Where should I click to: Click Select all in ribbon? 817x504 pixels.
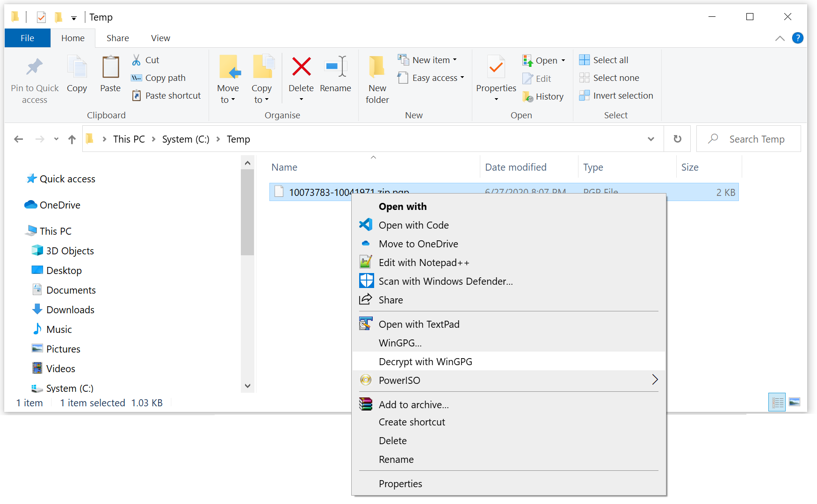point(610,60)
